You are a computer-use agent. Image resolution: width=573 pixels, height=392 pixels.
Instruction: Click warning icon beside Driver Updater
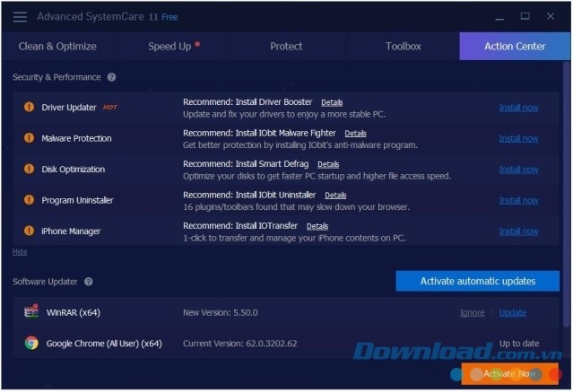click(29, 107)
